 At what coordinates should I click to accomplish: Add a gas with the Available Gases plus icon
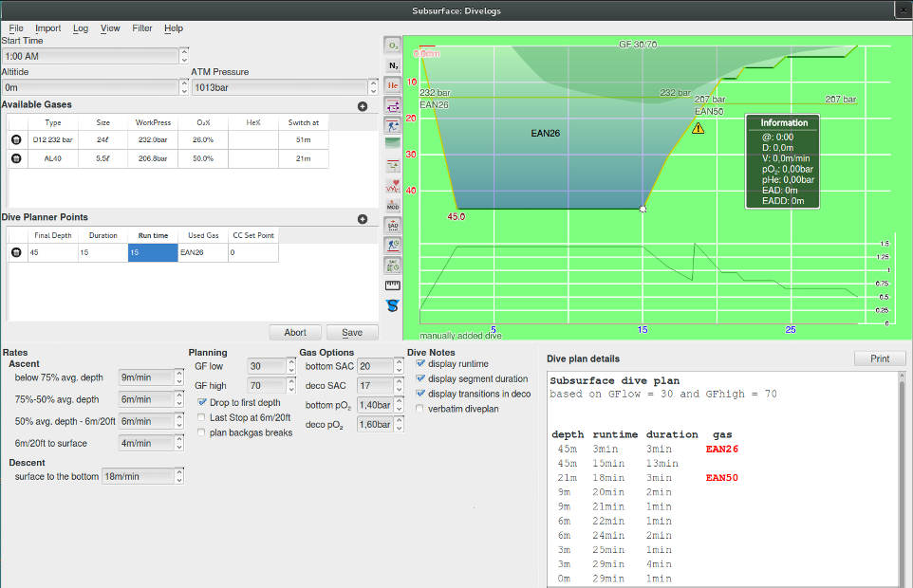coord(363,106)
